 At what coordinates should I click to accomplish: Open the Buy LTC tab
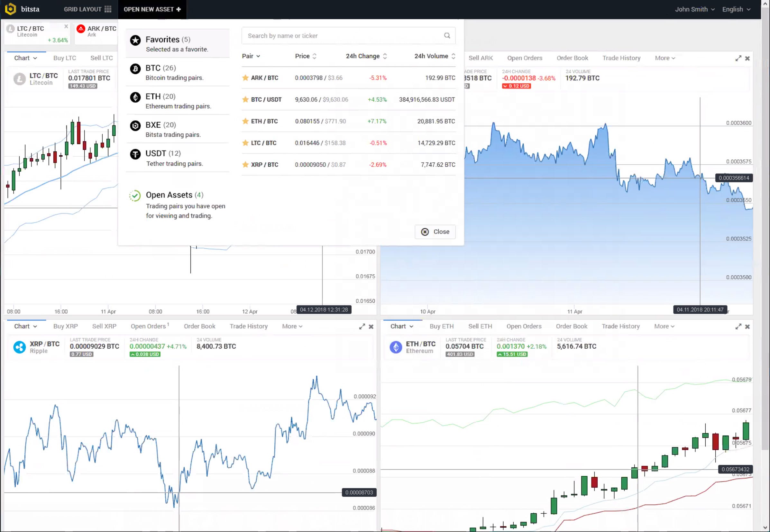65,58
